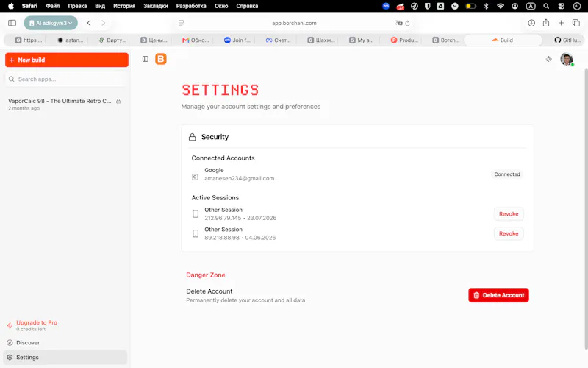Image resolution: width=588 pixels, height=368 pixels.
Task: Toggle light/dark theme sun icon
Action: tap(548, 59)
